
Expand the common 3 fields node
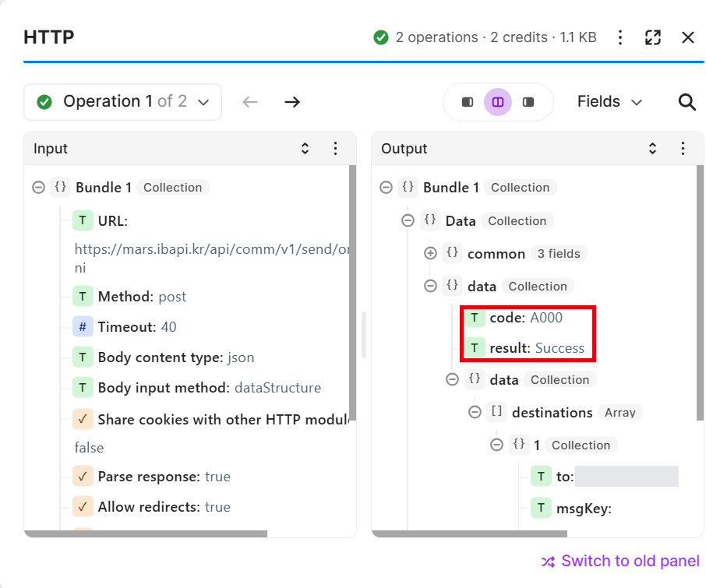(430, 253)
